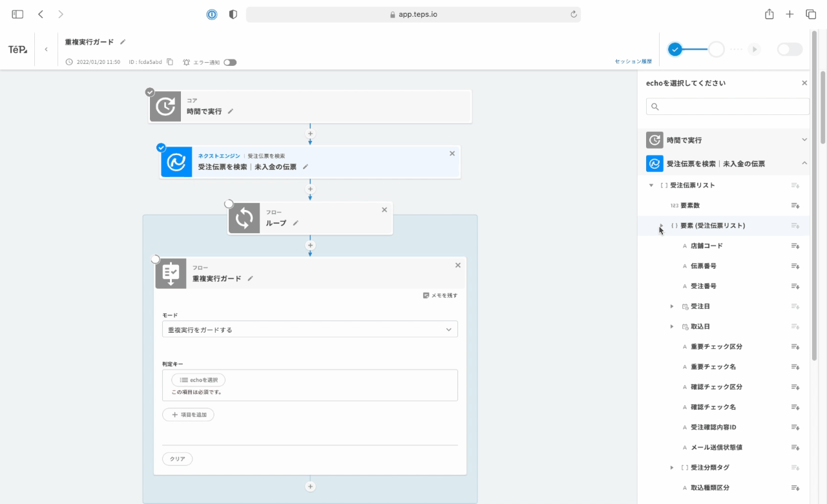The image size is (827, 504).
Task: Open the モード dropdown
Action: [x=309, y=330]
